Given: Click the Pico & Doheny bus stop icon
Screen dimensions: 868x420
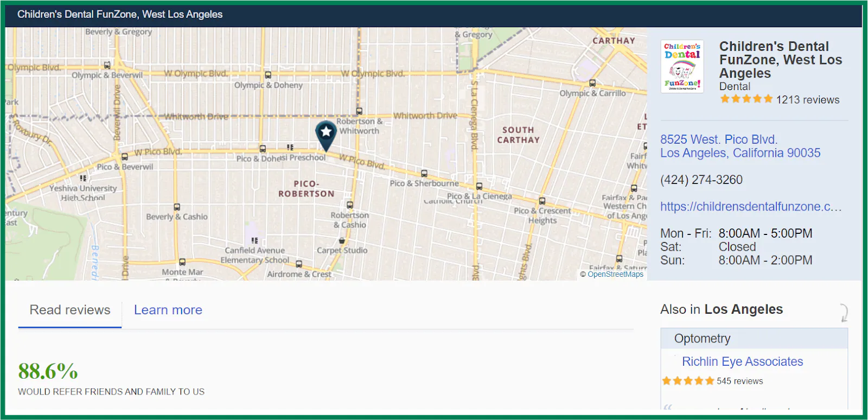Looking at the screenshot, I should click(263, 149).
